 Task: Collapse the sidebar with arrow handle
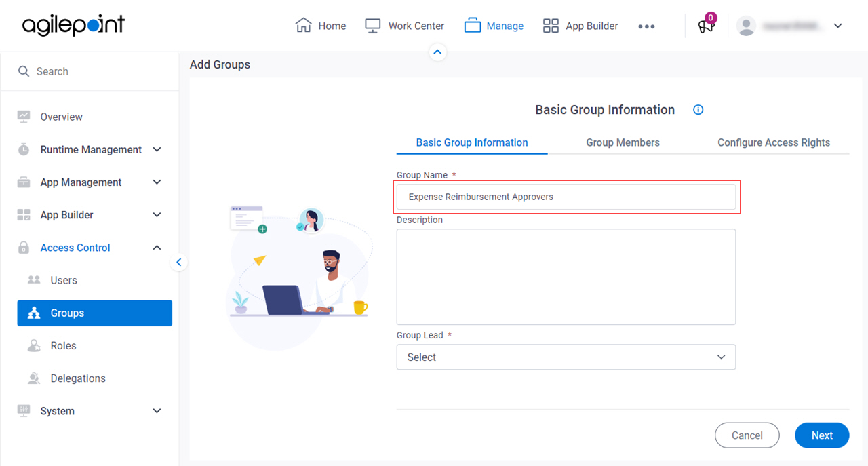click(x=179, y=262)
